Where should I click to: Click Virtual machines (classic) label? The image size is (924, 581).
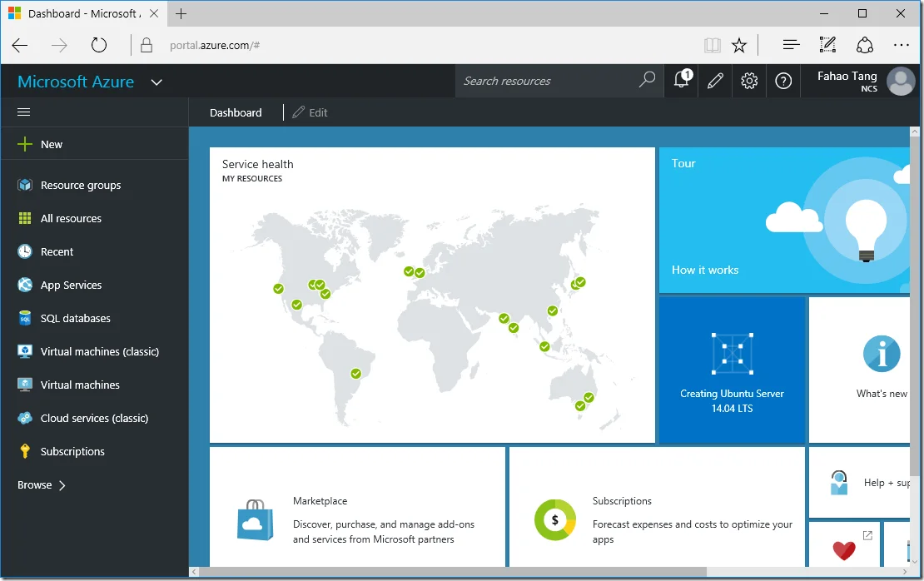tap(100, 352)
